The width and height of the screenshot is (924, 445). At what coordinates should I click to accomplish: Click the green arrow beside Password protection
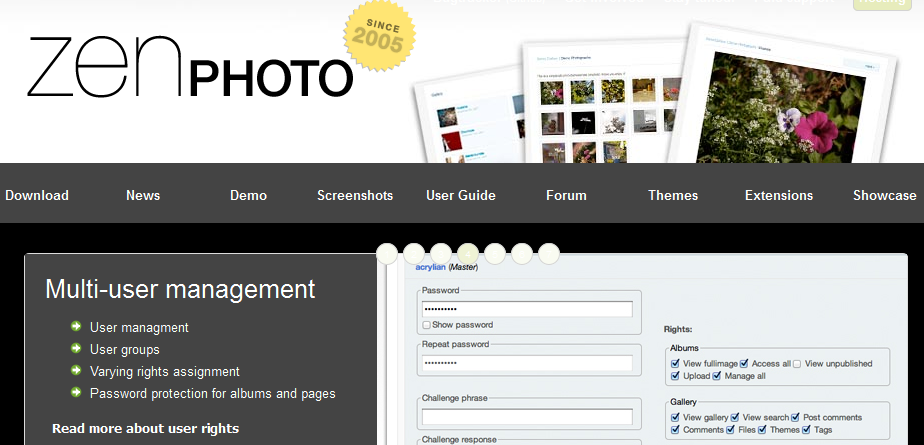[x=75, y=392]
